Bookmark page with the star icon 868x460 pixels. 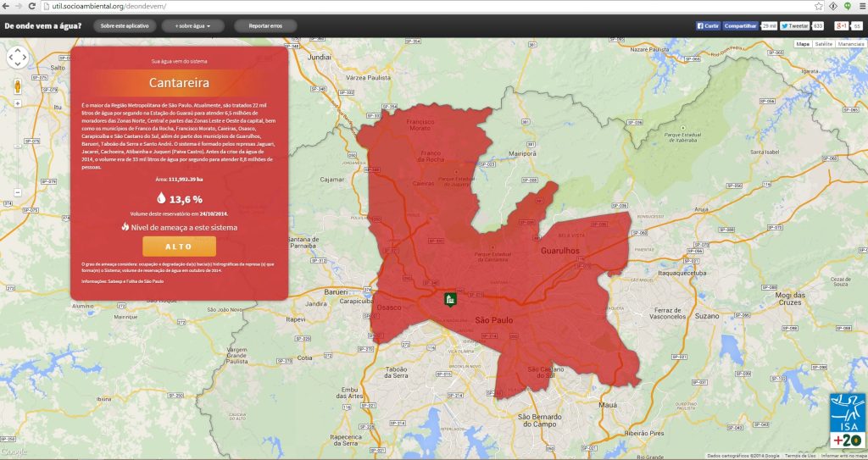click(819, 6)
